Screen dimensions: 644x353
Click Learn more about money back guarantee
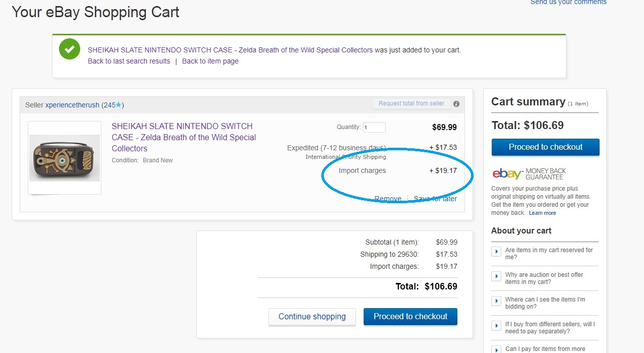(542, 213)
